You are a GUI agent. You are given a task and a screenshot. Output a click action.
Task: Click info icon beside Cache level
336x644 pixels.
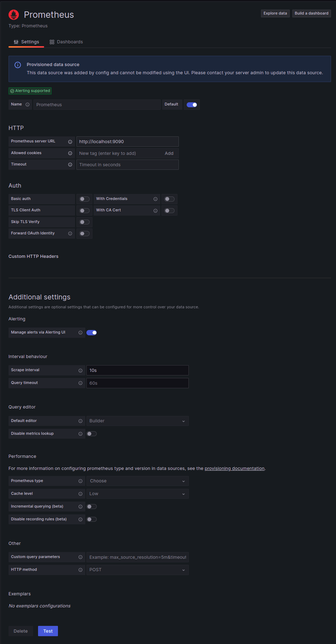[80, 494]
